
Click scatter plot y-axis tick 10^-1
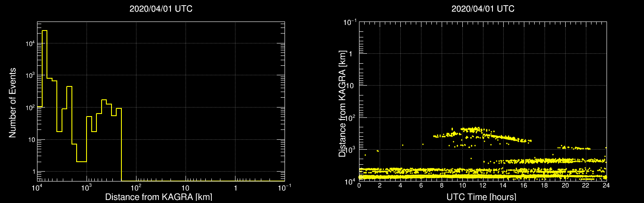click(x=350, y=22)
